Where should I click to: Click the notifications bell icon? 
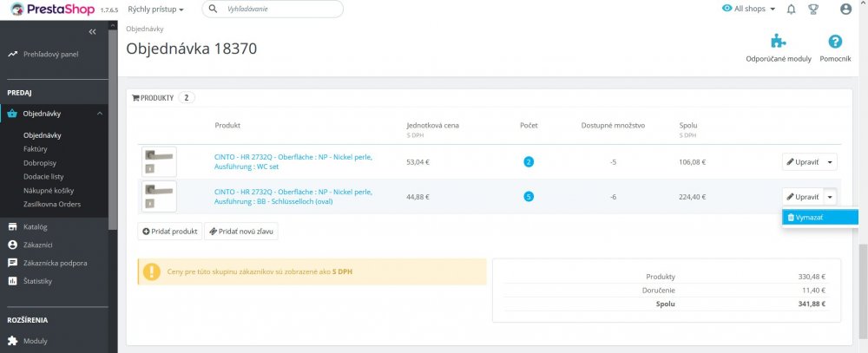click(791, 9)
